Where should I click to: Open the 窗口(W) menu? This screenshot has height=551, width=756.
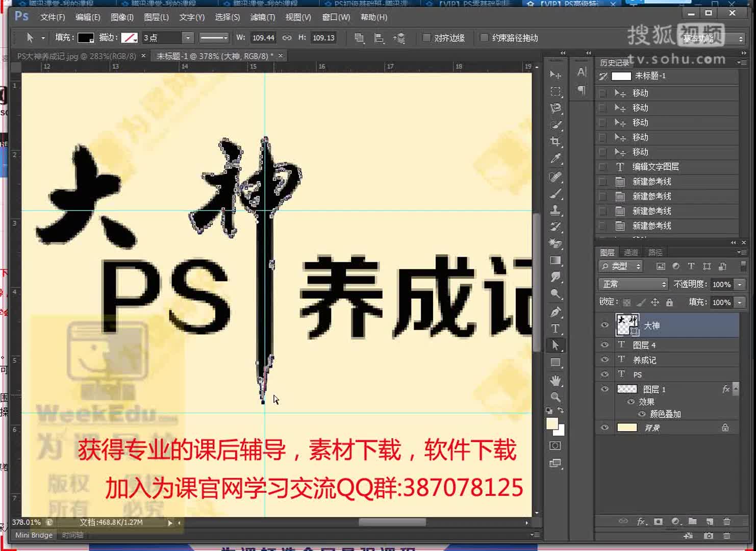[x=336, y=17]
